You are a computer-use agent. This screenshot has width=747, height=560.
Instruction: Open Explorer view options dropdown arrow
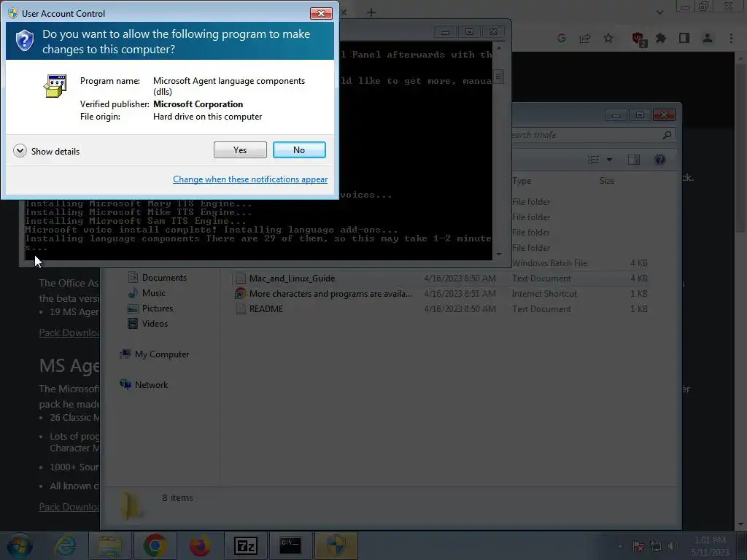coord(609,160)
